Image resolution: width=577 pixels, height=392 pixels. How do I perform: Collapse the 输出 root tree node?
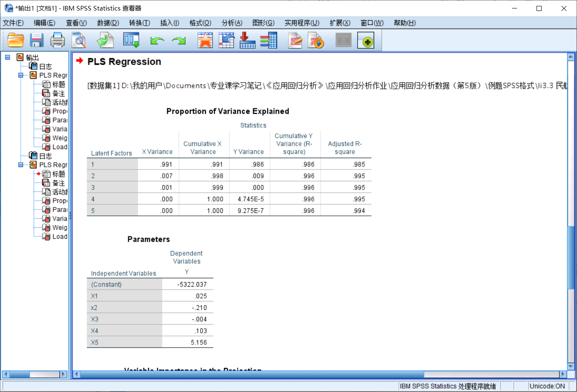pos(7,56)
